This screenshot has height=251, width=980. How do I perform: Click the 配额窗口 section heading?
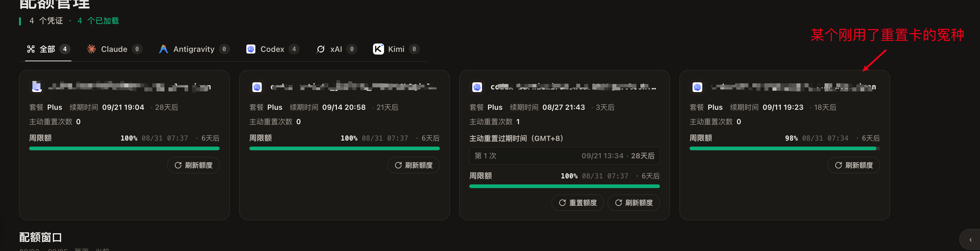click(x=41, y=237)
